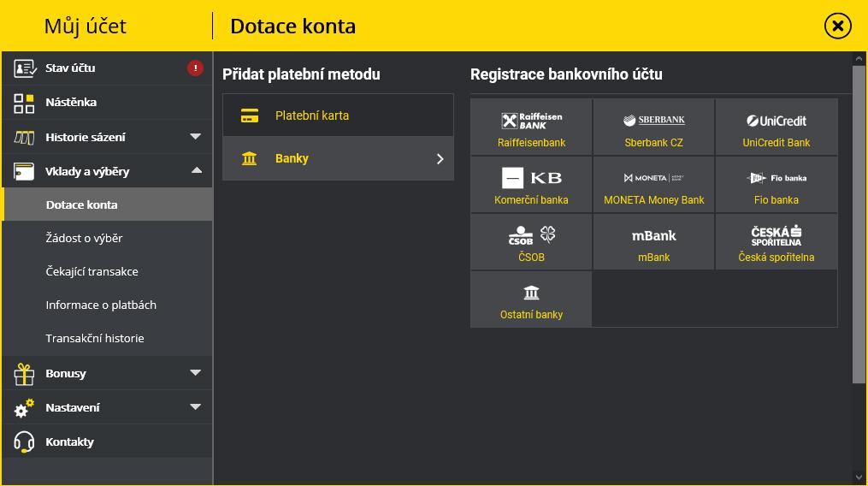Click the Banky bank building icon
The width and height of the screenshot is (868, 486).
[x=249, y=158]
